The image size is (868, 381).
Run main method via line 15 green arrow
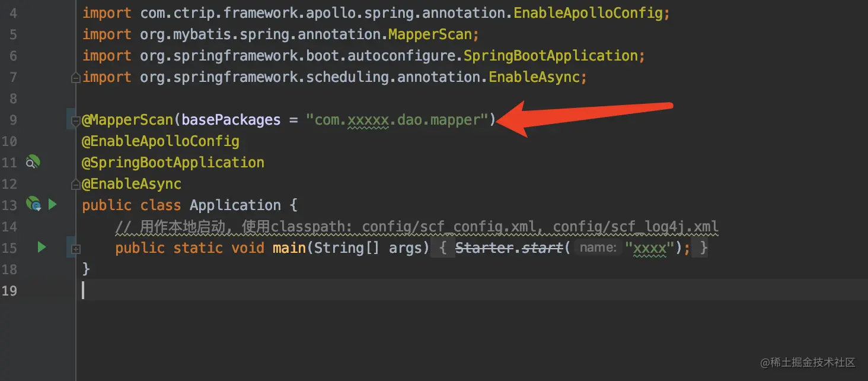[42, 247]
